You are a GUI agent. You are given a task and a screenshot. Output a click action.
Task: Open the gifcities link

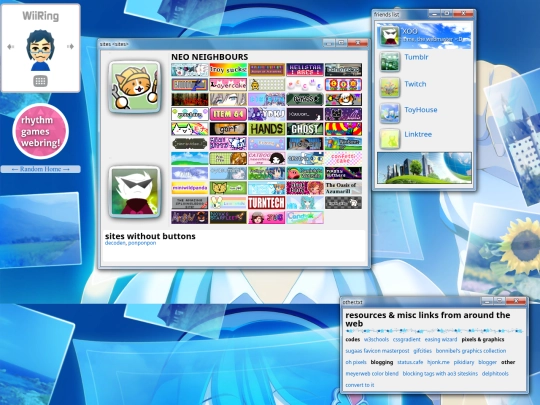tap(422, 351)
